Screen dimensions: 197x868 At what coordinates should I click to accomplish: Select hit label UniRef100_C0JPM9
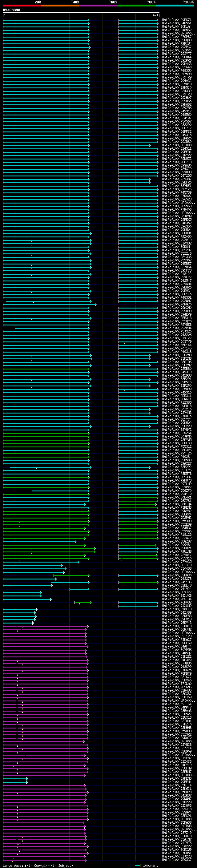click(x=177, y=216)
